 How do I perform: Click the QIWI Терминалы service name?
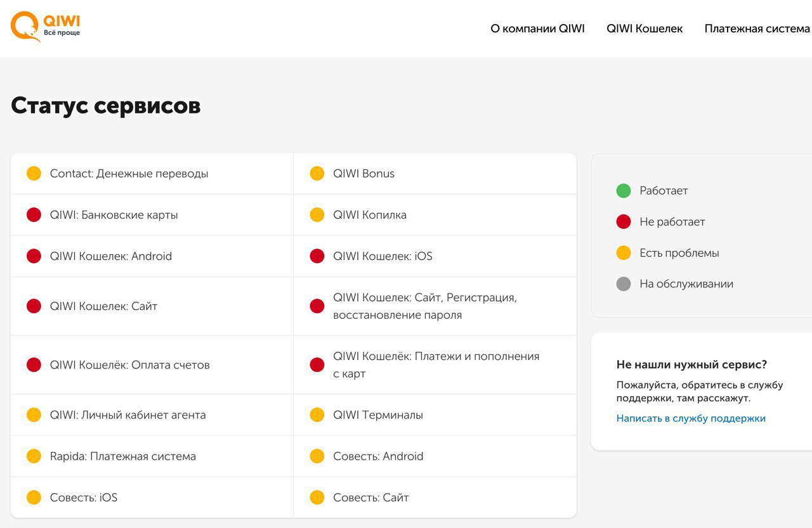[378, 415]
